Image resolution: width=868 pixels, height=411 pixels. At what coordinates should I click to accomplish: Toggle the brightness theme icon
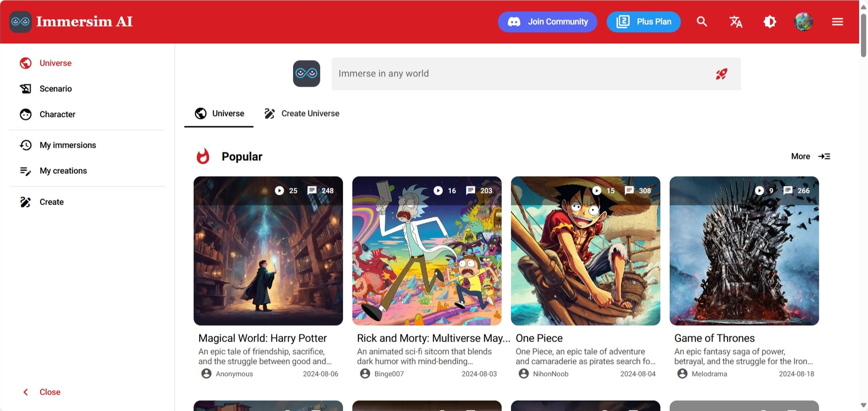(x=769, y=22)
